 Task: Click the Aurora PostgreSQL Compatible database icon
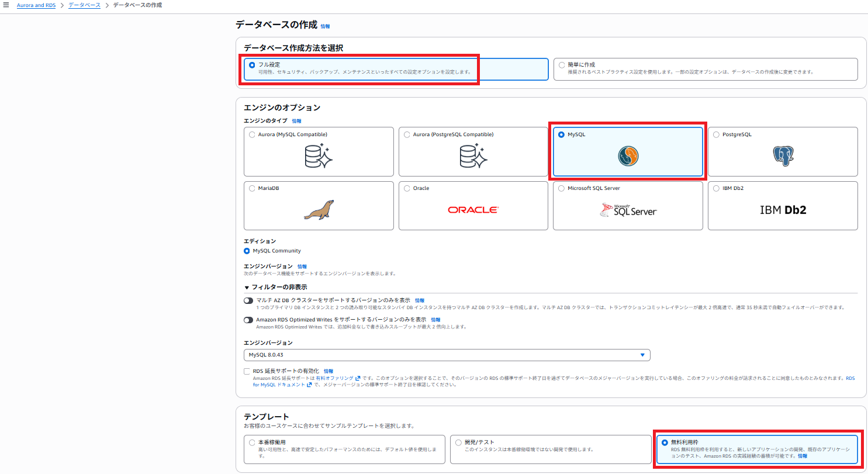(473, 156)
